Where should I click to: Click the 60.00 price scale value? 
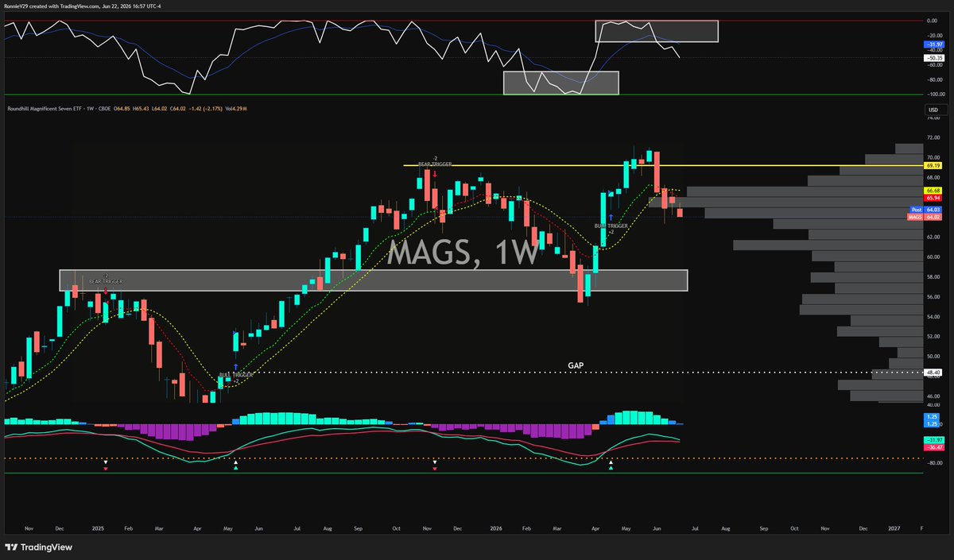point(933,257)
